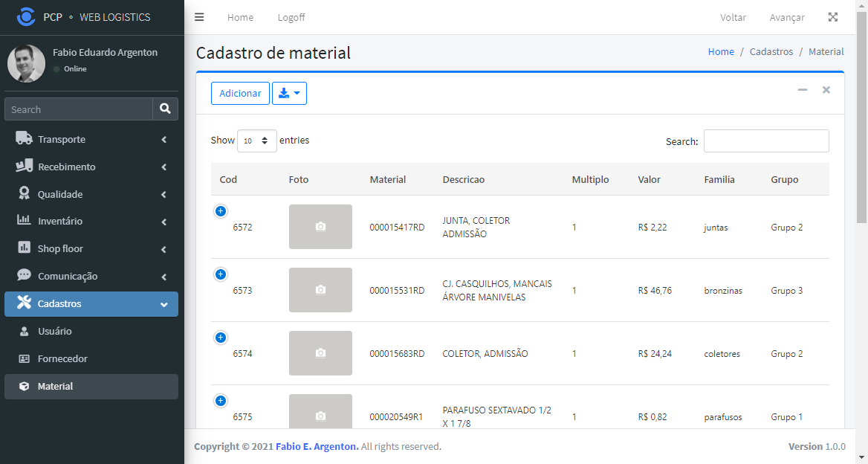Open the Usuário menu item
868x464 pixels.
tap(91, 331)
